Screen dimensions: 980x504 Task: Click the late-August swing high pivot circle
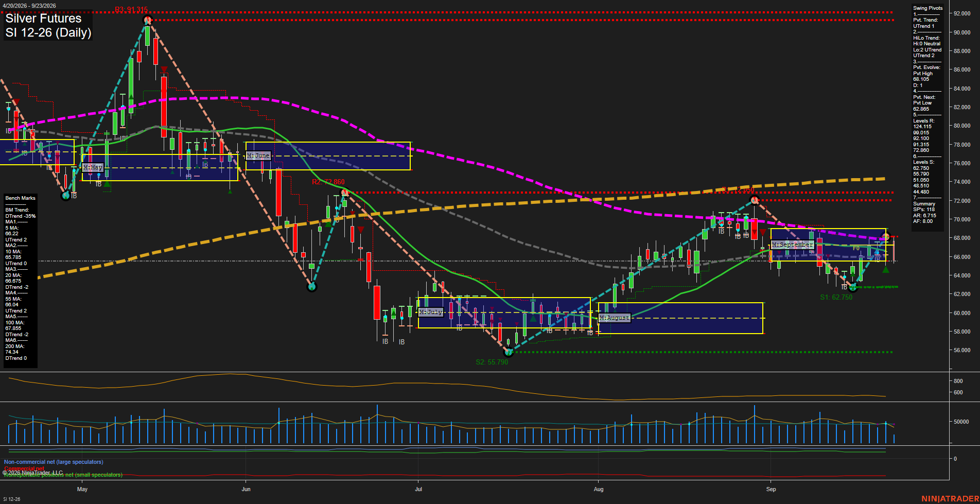coord(754,200)
